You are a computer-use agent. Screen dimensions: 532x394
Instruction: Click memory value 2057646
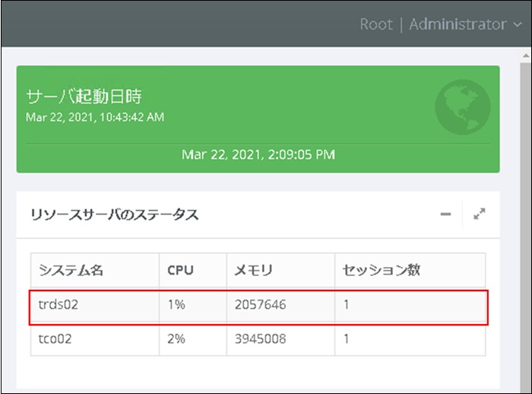click(261, 305)
